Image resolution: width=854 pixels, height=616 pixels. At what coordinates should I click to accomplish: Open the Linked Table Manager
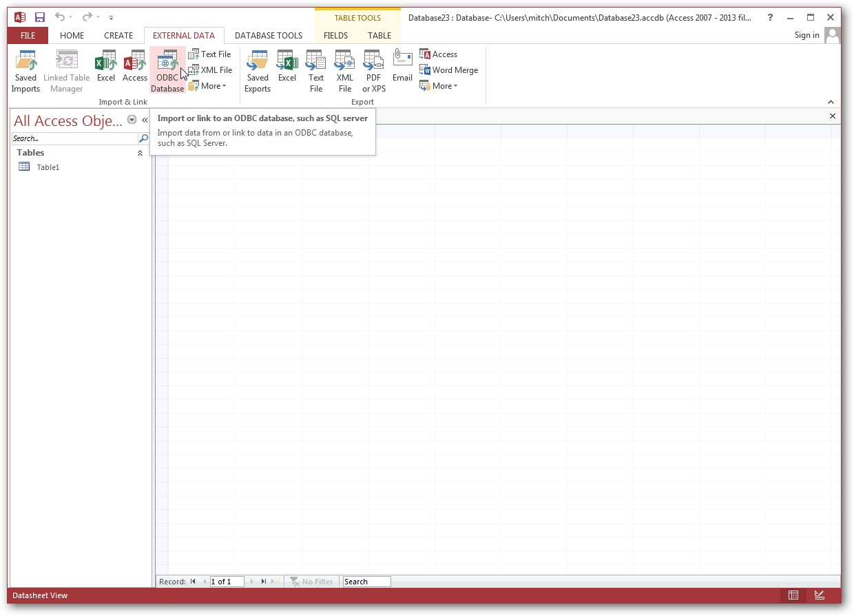(x=66, y=69)
